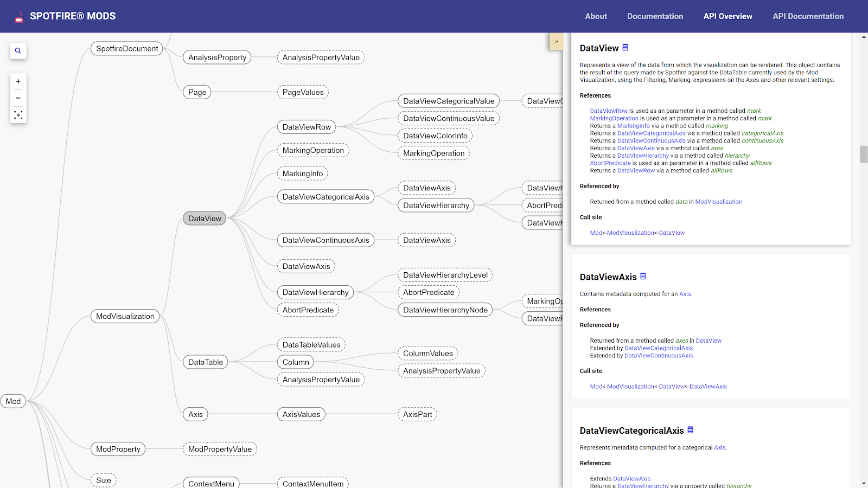
Task: Select the Size node
Action: [x=103, y=480]
